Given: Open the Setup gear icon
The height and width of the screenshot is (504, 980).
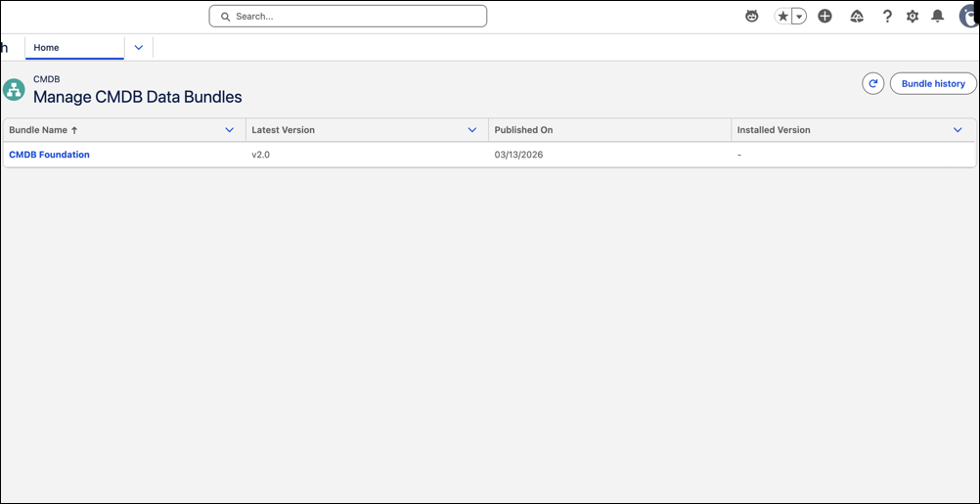Looking at the screenshot, I should pos(913,17).
